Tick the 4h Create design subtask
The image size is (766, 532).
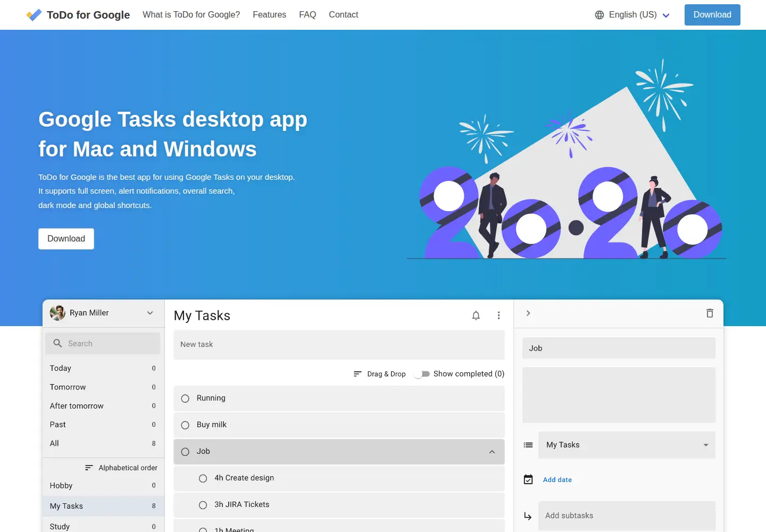coord(203,478)
